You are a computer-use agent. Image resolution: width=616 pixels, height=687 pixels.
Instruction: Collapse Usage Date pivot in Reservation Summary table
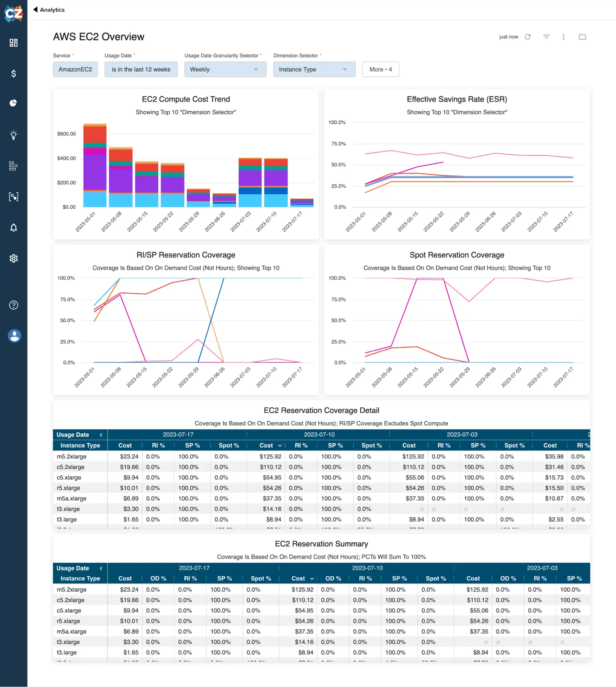coord(101,568)
